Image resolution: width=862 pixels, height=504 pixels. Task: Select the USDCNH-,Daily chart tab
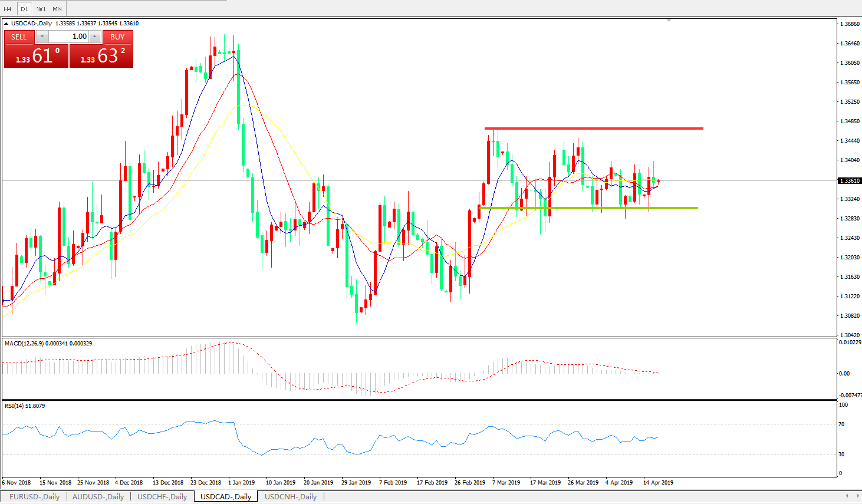[291, 497]
